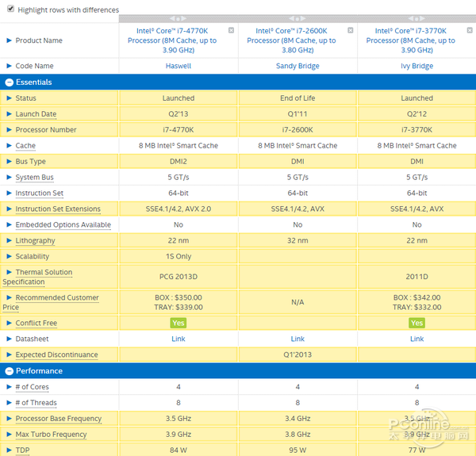Image resolution: width=476 pixels, height=456 pixels.
Task: Remove i7-3770K column with its X icon
Action: 470,30
